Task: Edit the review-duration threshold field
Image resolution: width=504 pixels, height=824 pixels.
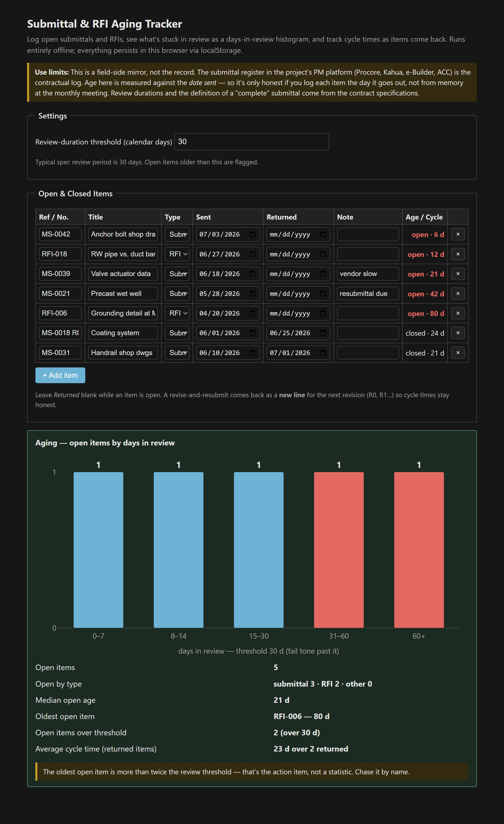Action: click(x=252, y=142)
